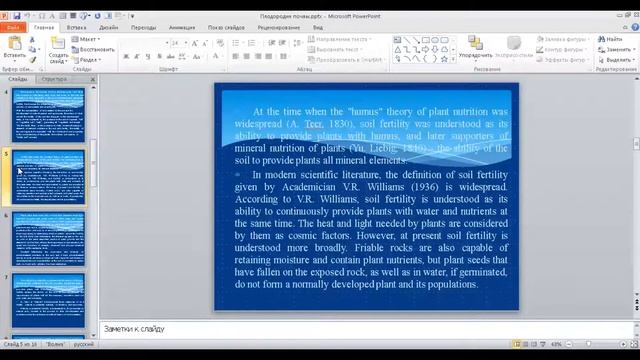Screen dimensions: 640x360
Task: Open the Section (Раздел) dropdown
Action: [86, 60]
